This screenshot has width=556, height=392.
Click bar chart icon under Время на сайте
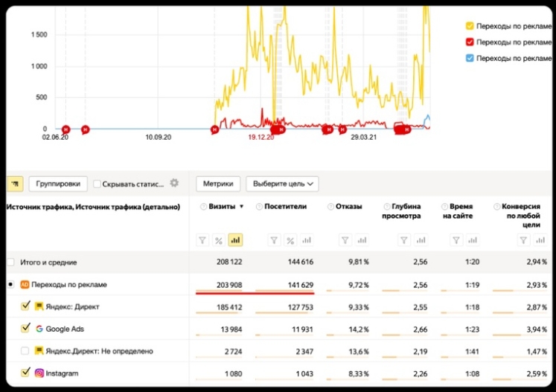click(x=473, y=240)
